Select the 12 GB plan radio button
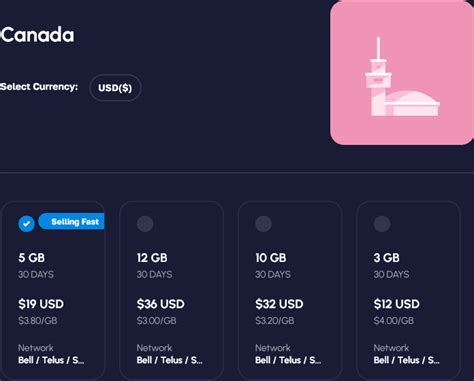 click(x=145, y=224)
